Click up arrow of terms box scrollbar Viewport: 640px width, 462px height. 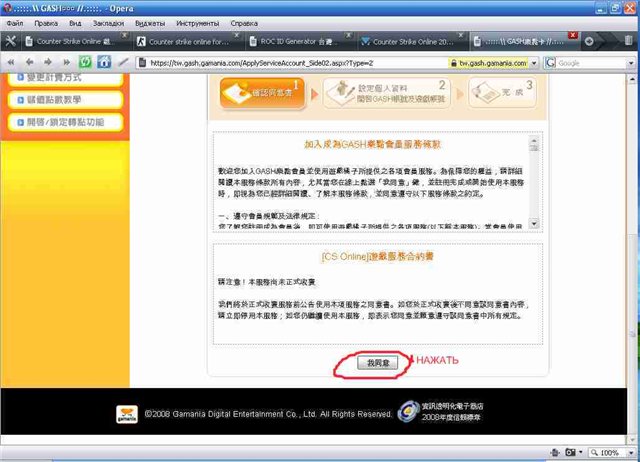pos(534,140)
